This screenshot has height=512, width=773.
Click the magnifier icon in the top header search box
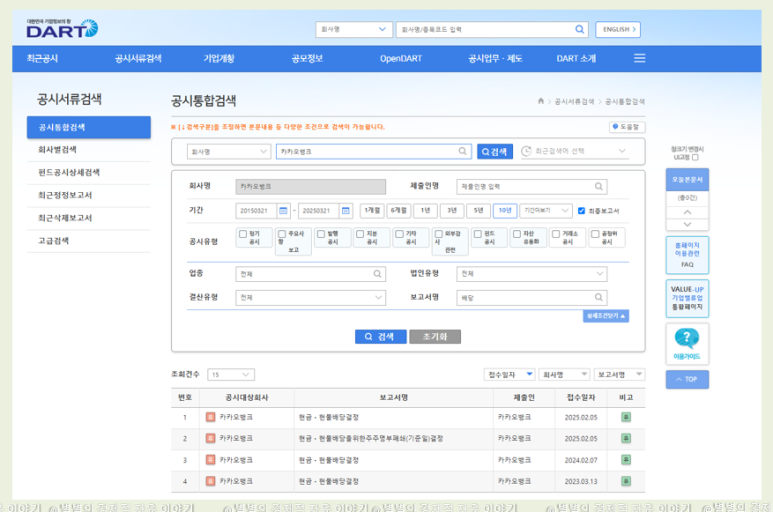[579, 30]
